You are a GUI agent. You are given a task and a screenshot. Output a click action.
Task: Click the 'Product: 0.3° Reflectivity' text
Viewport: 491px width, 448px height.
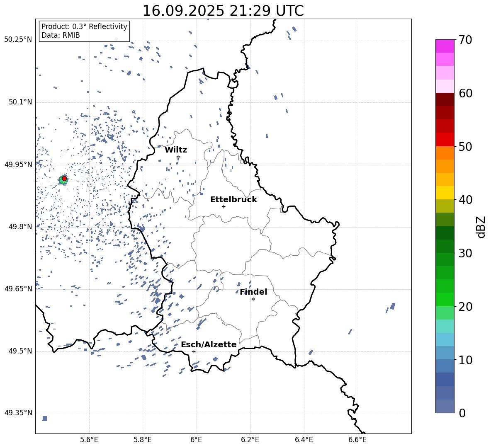84,27
